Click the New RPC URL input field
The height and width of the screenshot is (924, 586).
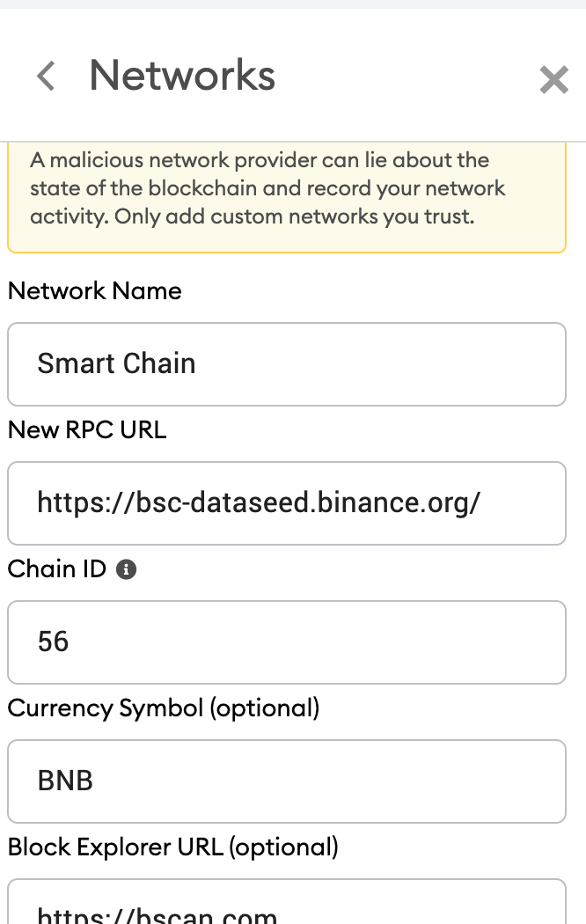click(x=287, y=503)
